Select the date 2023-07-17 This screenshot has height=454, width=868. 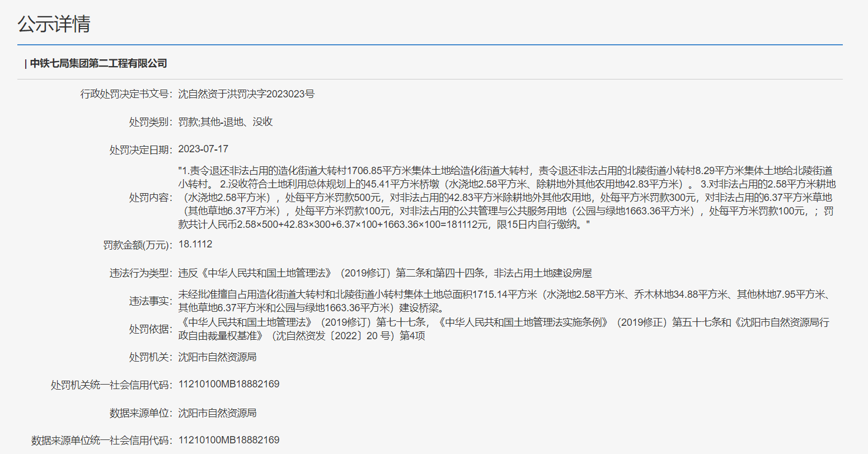203,149
